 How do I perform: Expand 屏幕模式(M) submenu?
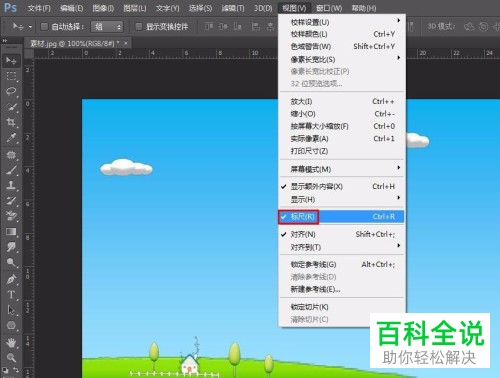[342, 169]
